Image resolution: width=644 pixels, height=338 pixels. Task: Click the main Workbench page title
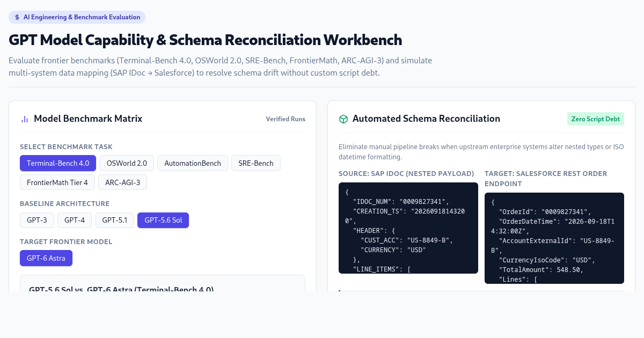pyautogui.click(x=206, y=40)
